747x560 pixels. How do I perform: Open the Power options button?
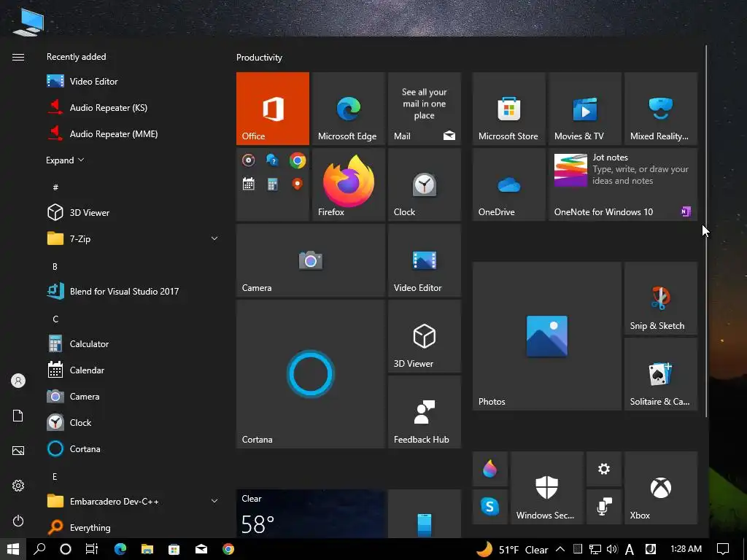tap(18, 521)
